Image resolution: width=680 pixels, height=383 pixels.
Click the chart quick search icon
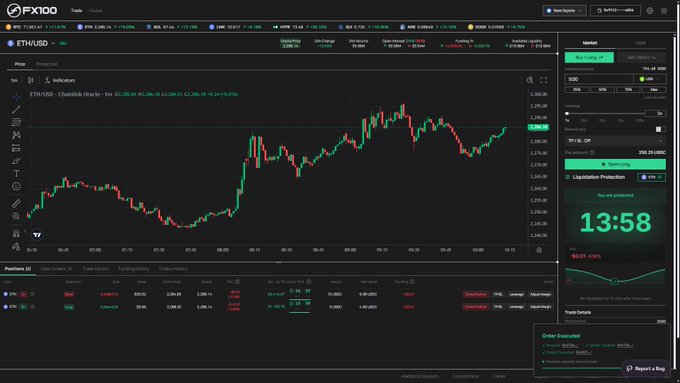(x=530, y=80)
